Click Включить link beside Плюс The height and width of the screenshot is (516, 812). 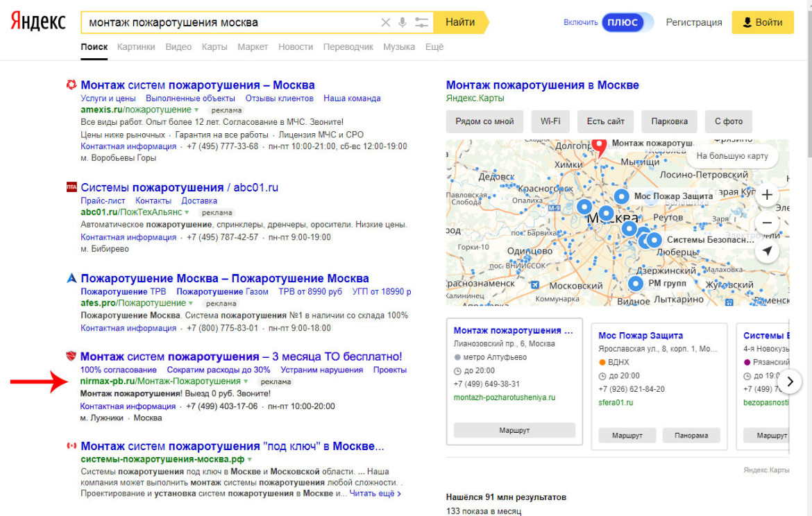(580, 22)
